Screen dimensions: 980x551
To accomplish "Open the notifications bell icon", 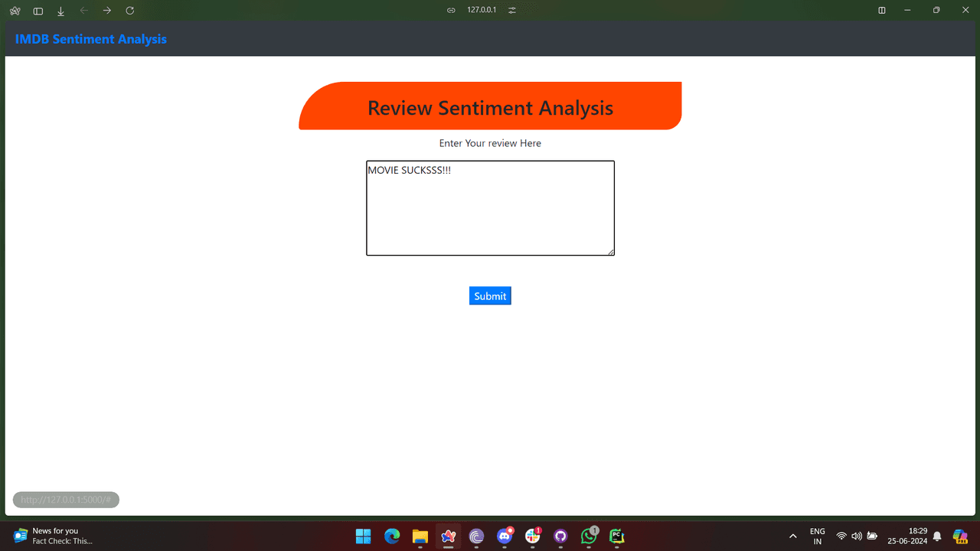I will click(937, 536).
